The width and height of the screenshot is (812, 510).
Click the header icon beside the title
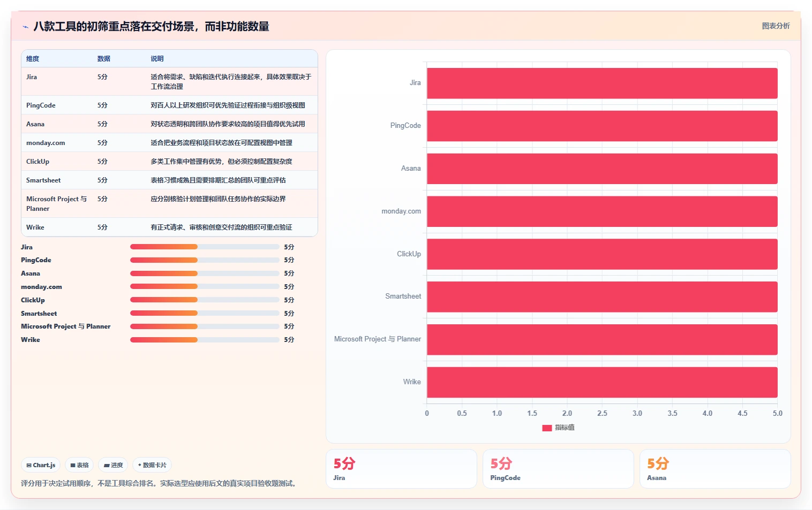pyautogui.click(x=25, y=27)
